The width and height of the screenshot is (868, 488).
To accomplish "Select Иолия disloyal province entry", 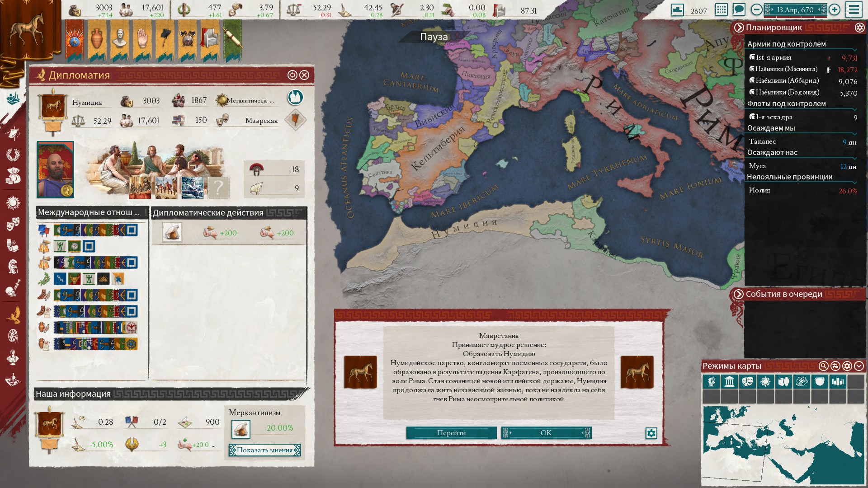I will [759, 190].
